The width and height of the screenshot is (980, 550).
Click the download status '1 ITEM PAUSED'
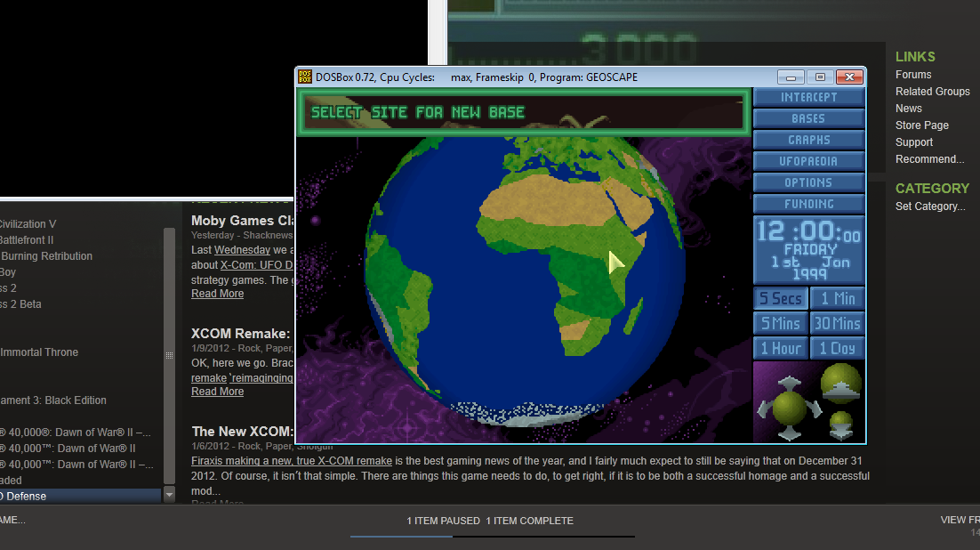point(443,521)
